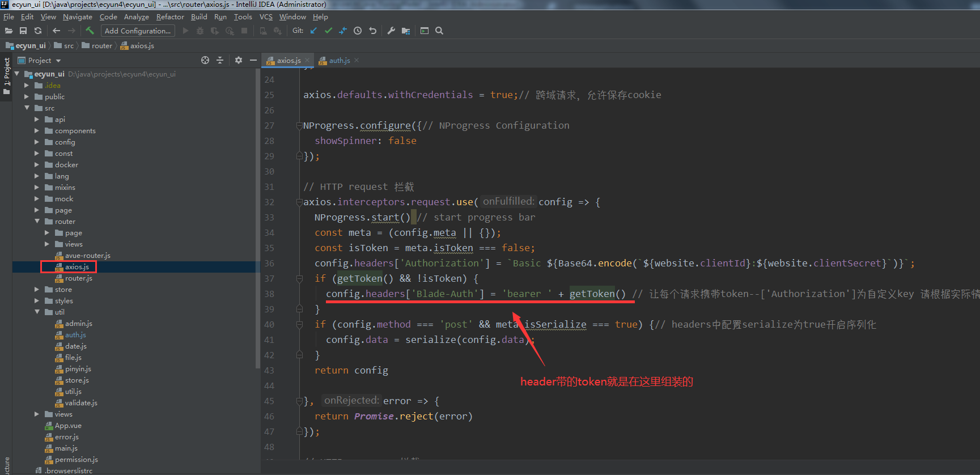Click the Git compare branches icon
This screenshot has width=980, height=475.
[343, 31]
